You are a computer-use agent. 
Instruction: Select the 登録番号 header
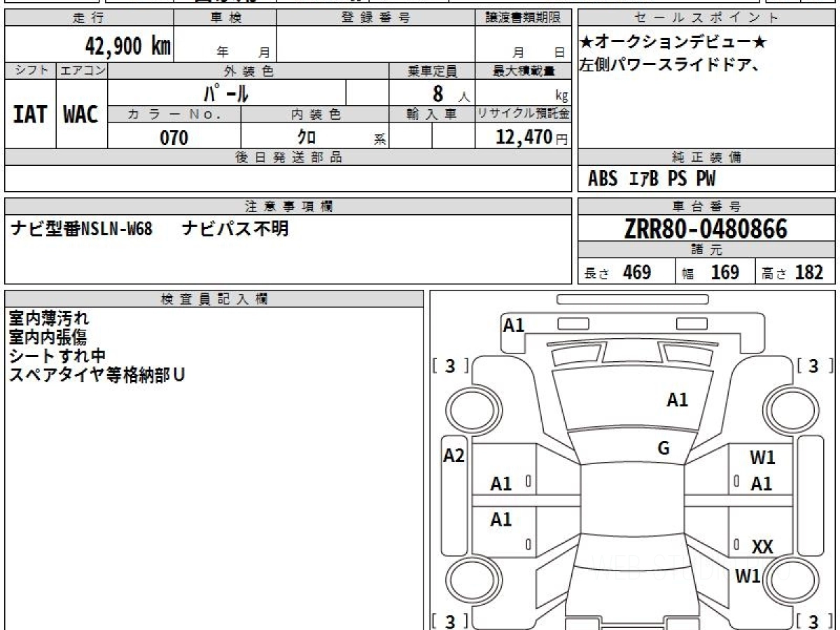click(x=376, y=18)
